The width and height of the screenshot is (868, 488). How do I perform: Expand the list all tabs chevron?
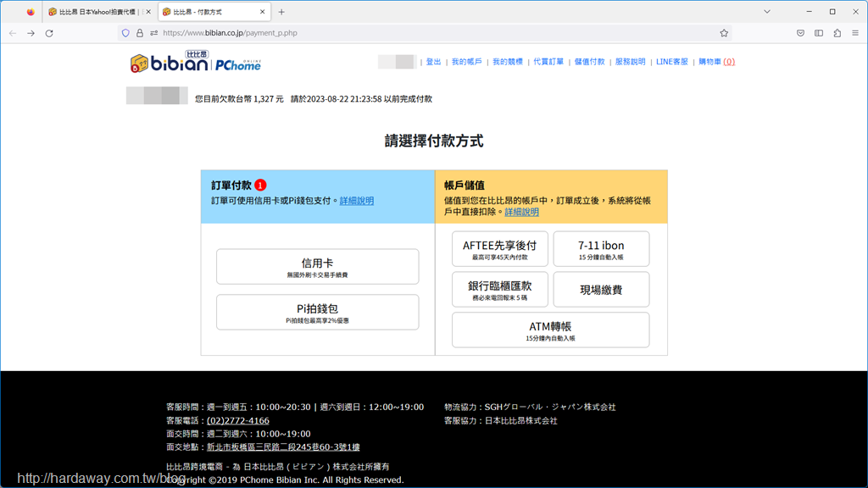coord(766,12)
